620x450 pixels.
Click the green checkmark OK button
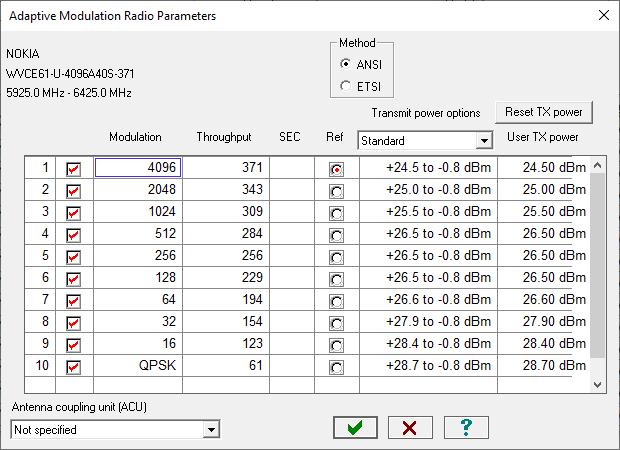click(355, 428)
